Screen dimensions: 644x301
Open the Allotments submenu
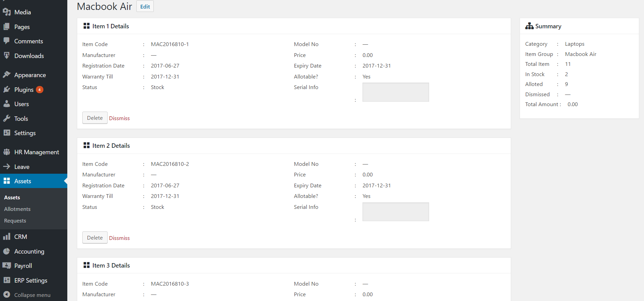point(17,209)
